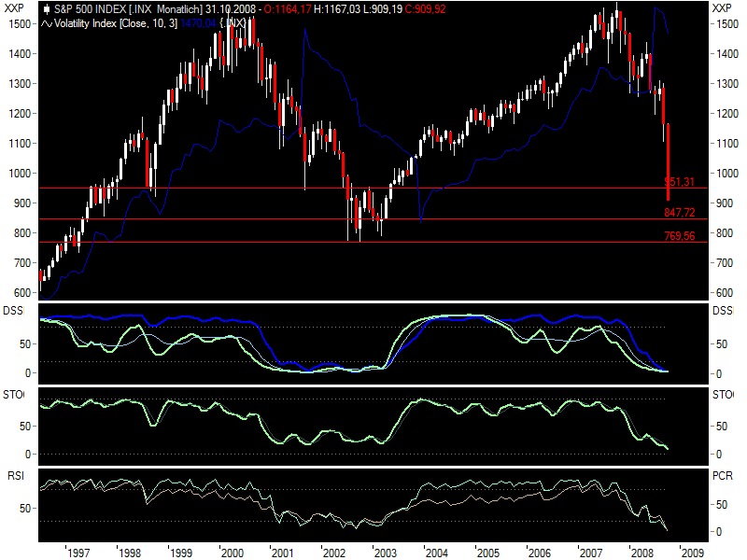Click the DSS label on right side
This screenshot has height=560, width=747.
click(x=723, y=311)
